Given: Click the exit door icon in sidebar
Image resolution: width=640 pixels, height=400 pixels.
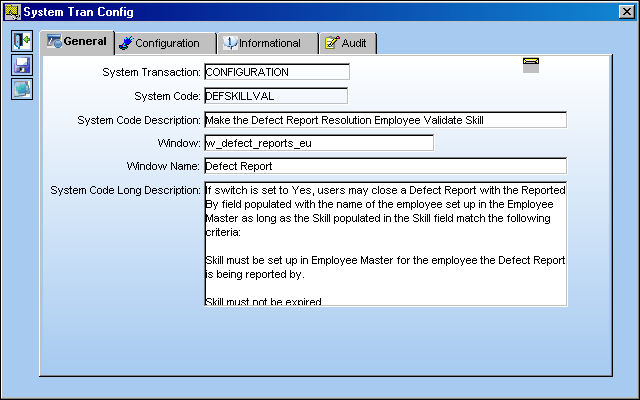Looking at the screenshot, I should pyautogui.click(x=22, y=41).
